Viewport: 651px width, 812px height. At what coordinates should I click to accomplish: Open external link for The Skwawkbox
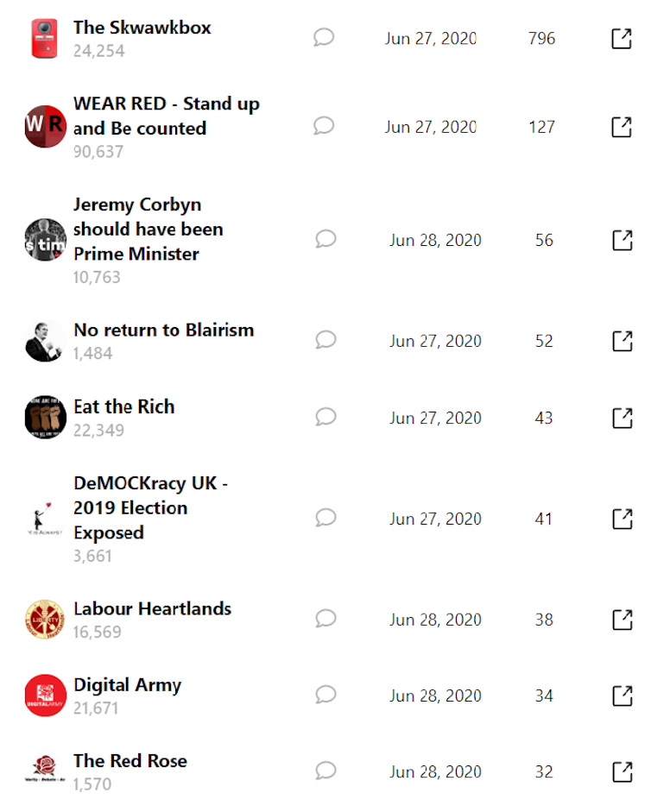click(622, 39)
